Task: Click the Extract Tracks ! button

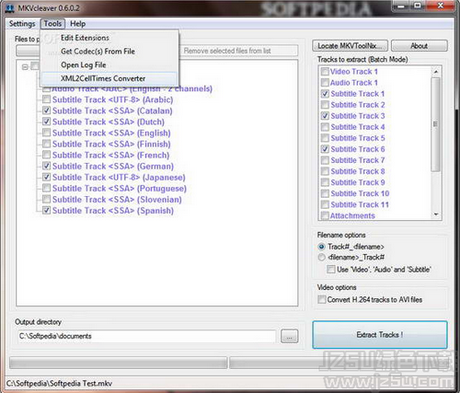Action: pos(380,335)
